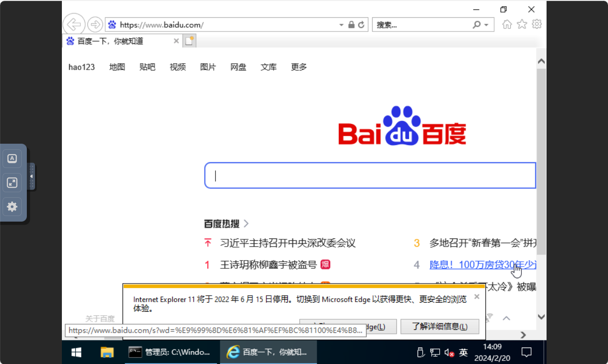The image size is (608, 364).
Task: Expand 百度热搜 chevron
Action: pos(246,223)
